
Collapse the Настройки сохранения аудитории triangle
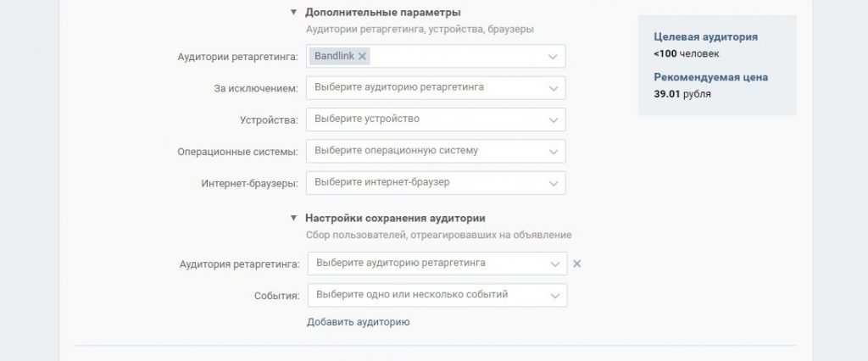(x=294, y=218)
